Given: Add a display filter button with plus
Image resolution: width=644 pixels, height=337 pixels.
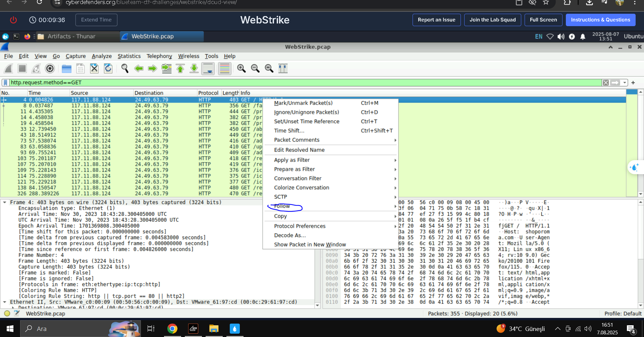Looking at the screenshot, I should pyautogui.click(x=633, y=83).
